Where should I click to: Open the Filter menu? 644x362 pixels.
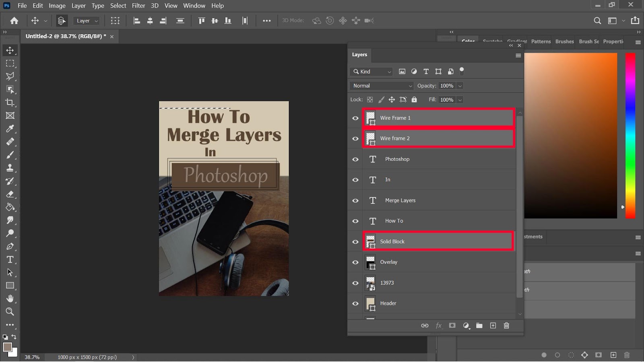tap(138, 6)
